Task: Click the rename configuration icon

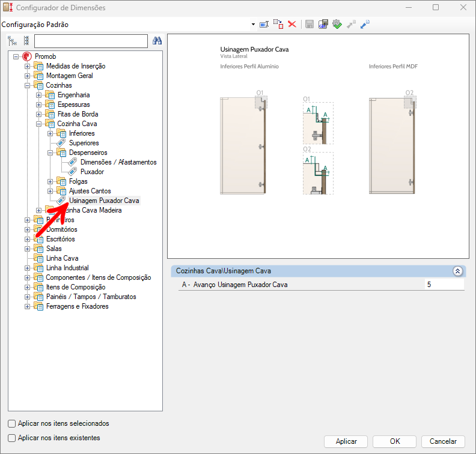Action: tap(264, 24)
